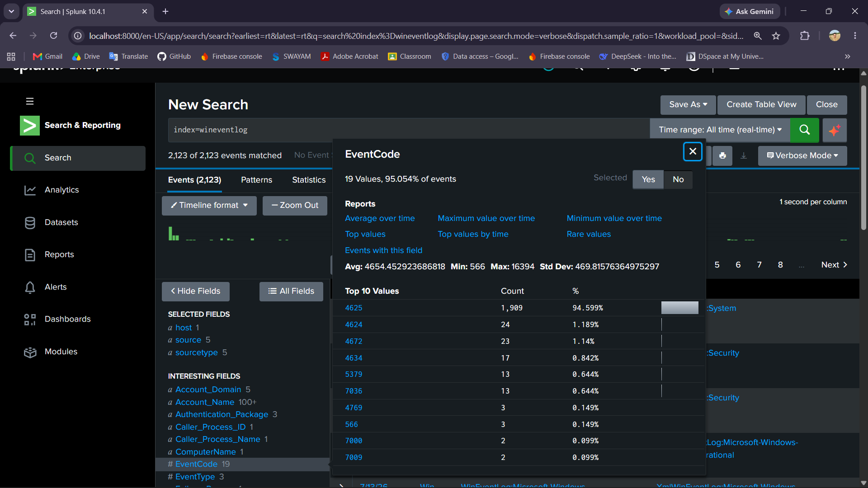Open Reports from the sidebar
The width and height of the screenshot is (868, 488).
pos(59,254)
